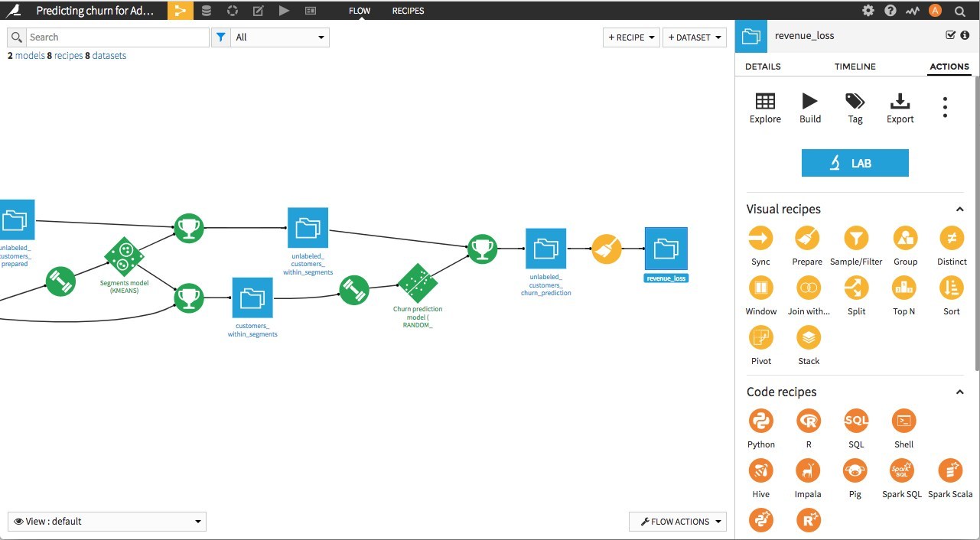The width and height of the screenshot is (980, 540).
Task: Open the Dataiku bird logo home
Action: [x=13, y=11]
